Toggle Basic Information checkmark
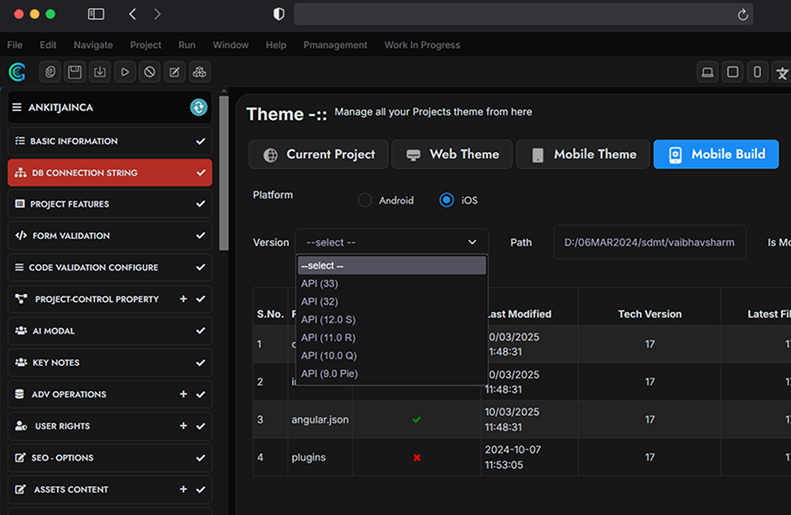Screen dimensions: 791x515 tap(200, 141)
